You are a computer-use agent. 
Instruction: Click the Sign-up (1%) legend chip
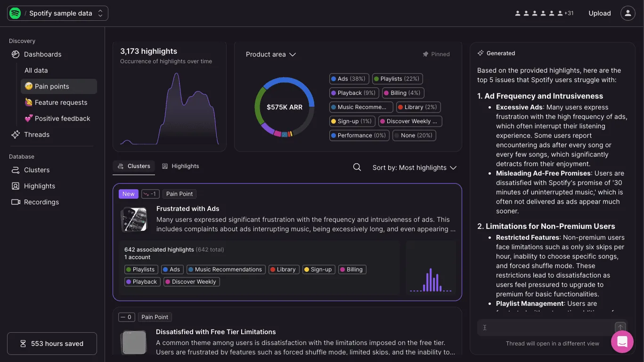tap(351, 121)
